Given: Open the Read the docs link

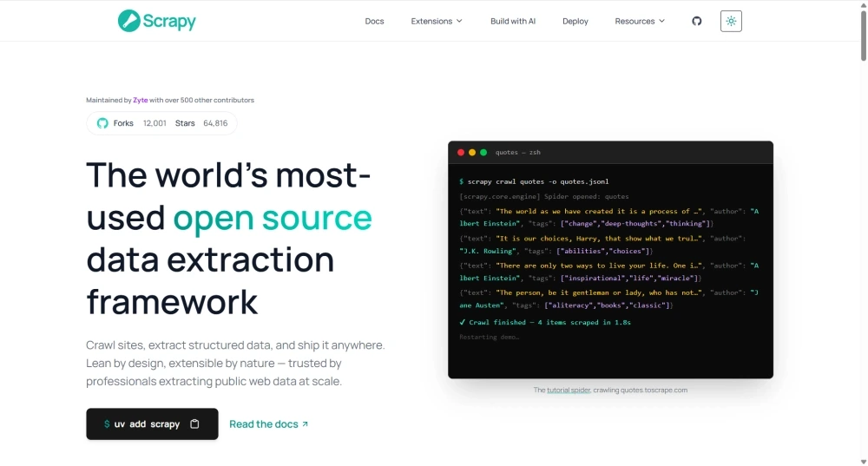Looking at the screenshot, I should point(268,424).
